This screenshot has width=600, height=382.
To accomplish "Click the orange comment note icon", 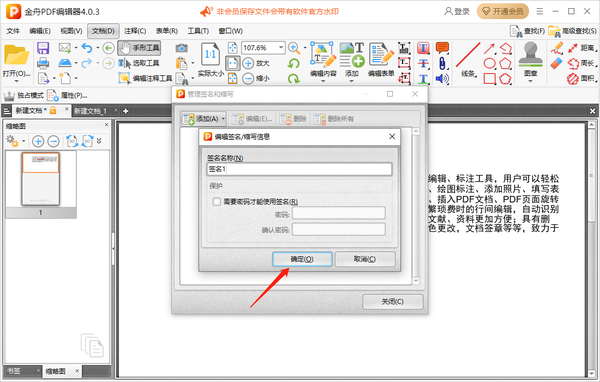I will click(x=442, y=48).
